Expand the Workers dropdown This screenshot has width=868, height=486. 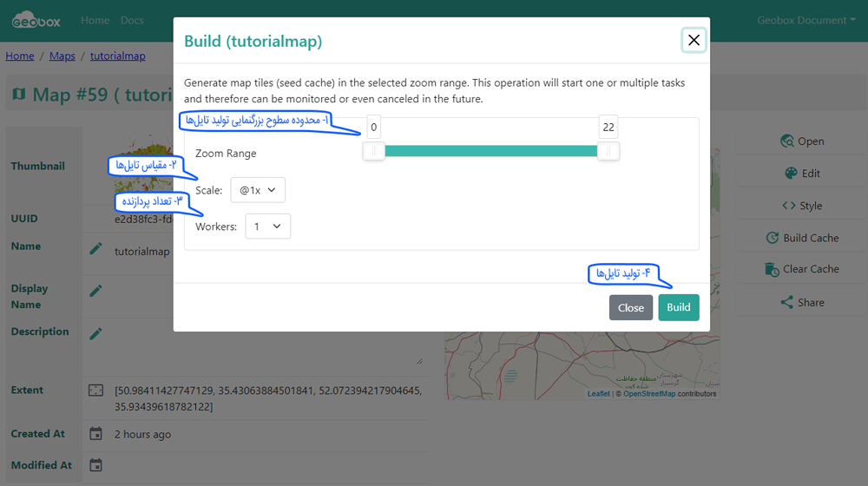[x=267, y=227]
